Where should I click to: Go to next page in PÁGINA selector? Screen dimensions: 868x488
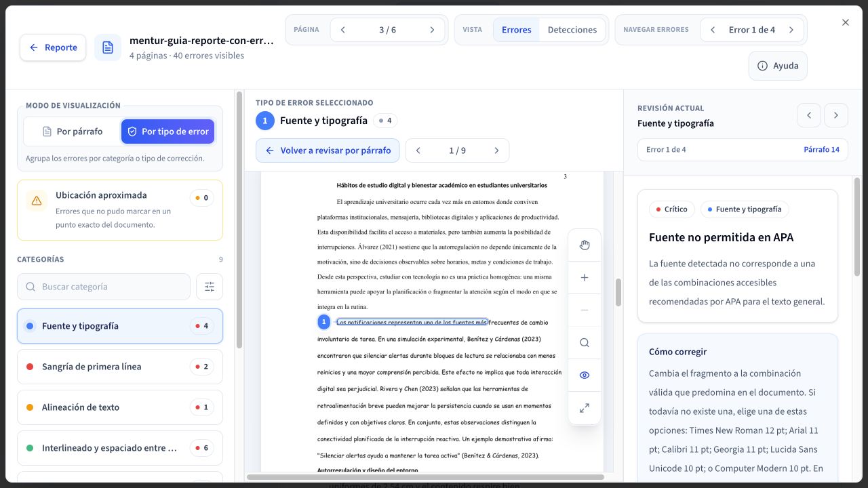click(x=432, y=30)
